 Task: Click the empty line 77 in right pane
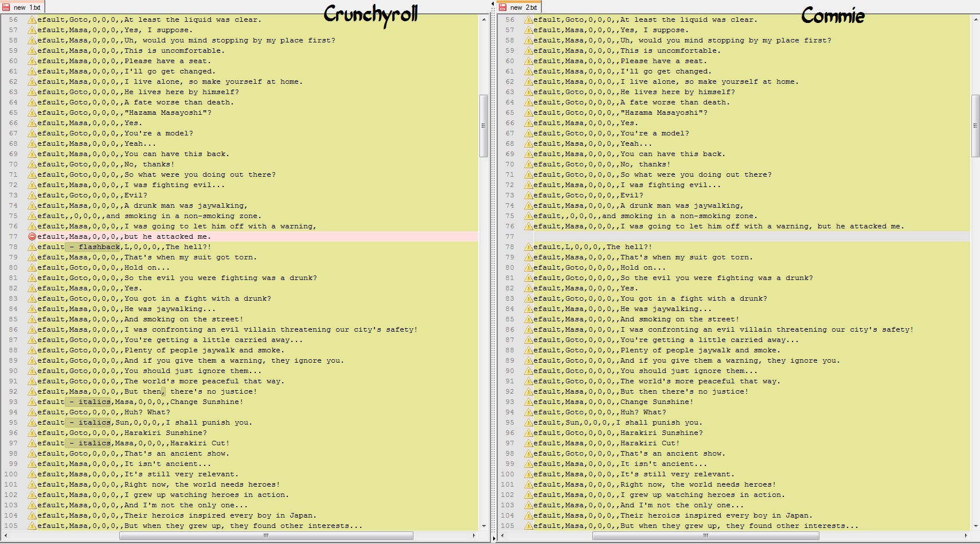(752, 236)
